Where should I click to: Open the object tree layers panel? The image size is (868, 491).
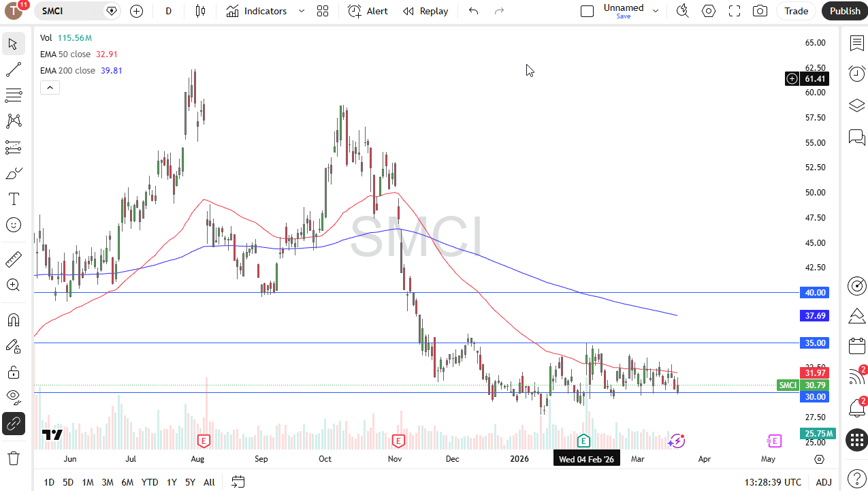click(x=856, y=106)
